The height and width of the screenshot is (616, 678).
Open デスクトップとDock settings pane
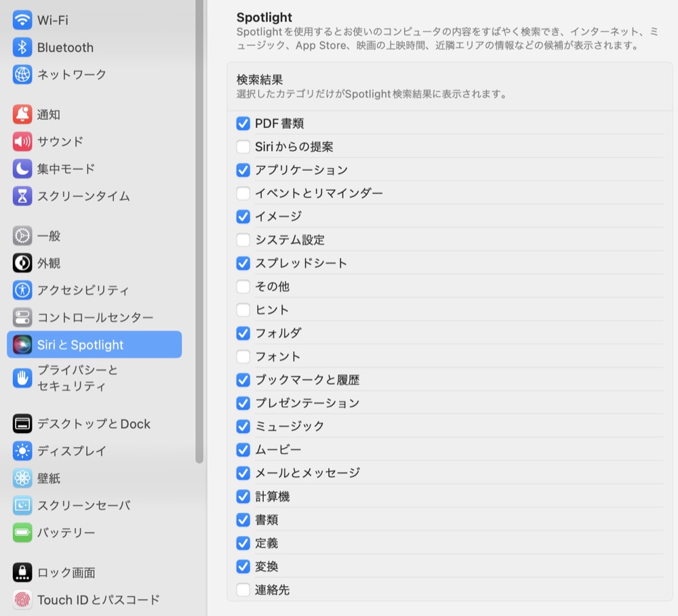[x=94, y=424]
